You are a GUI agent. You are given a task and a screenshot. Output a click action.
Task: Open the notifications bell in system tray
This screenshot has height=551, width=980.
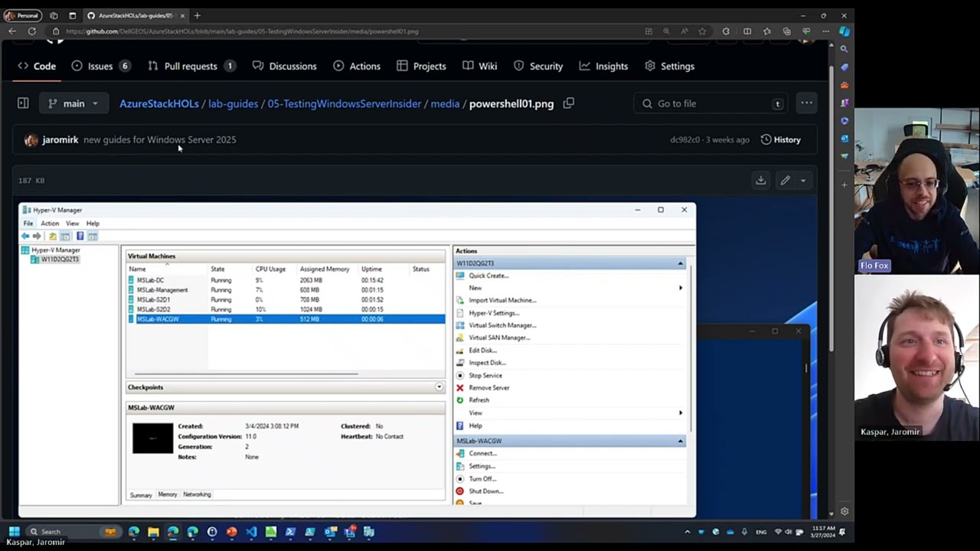point(842,532)
